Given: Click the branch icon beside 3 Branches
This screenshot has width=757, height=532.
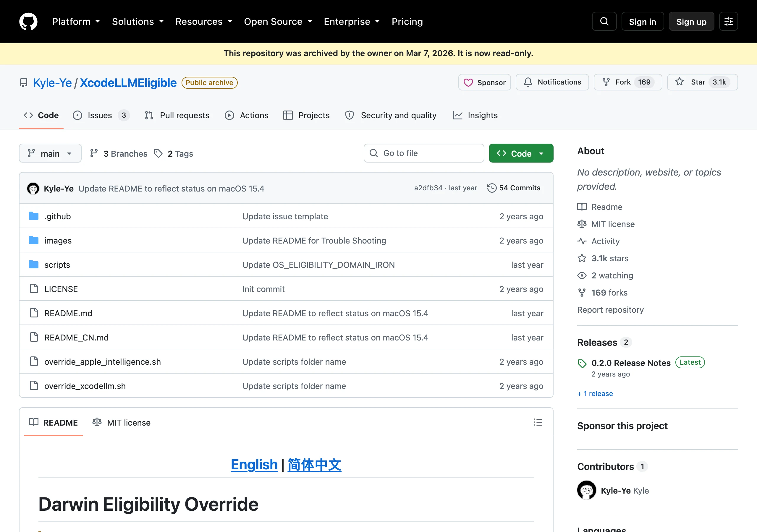Looking at the screenshot, I should click(94, 153).
